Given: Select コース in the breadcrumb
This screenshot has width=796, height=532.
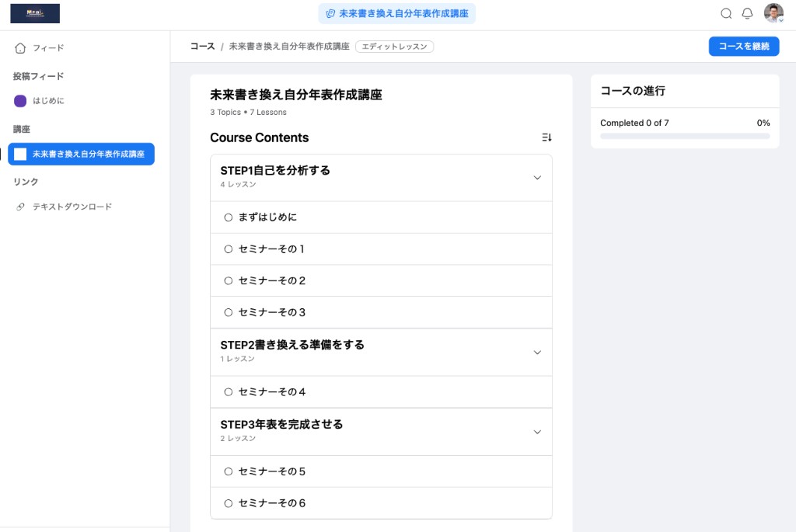Looking at the screenshot, I should click(x=202, y=47).
